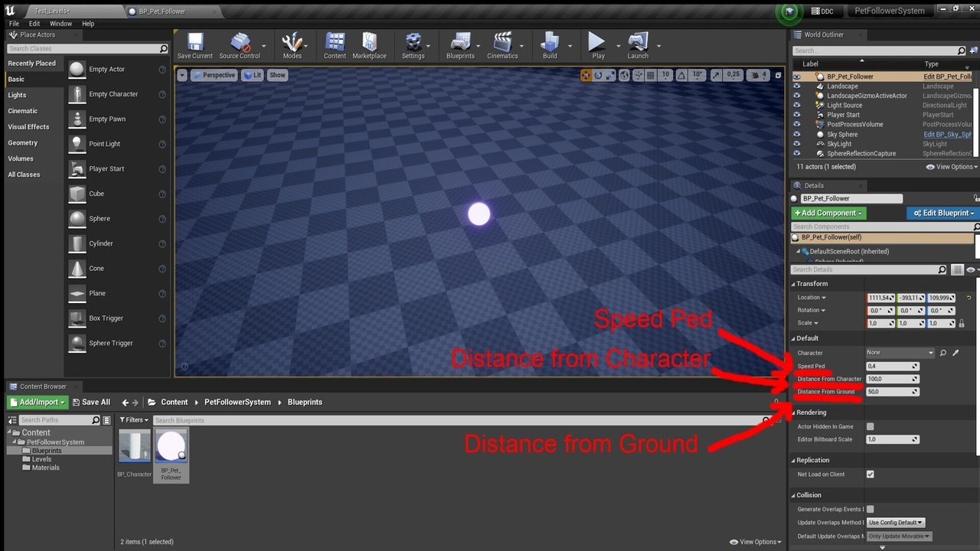Image resolution: width=980 pixels, height=551 pixels.
Task: Select Box Trigger in Place Actors
Action: coord(106,318)
